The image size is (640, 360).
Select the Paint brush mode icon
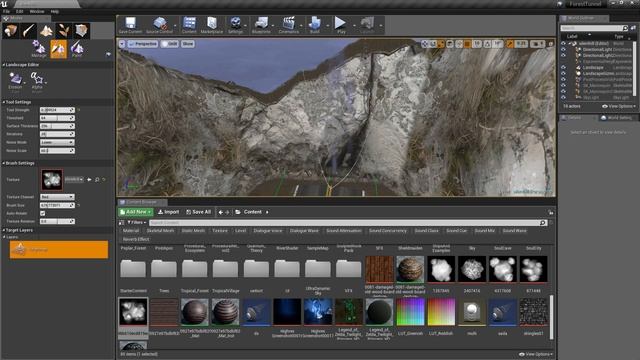pyautogui.click(x=28, y=31)
